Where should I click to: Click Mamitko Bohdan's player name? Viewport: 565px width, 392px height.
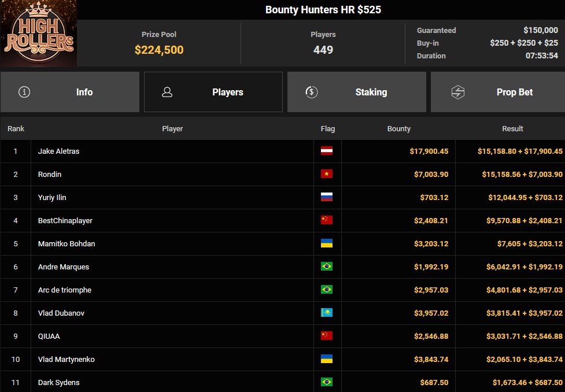point(67,243)
